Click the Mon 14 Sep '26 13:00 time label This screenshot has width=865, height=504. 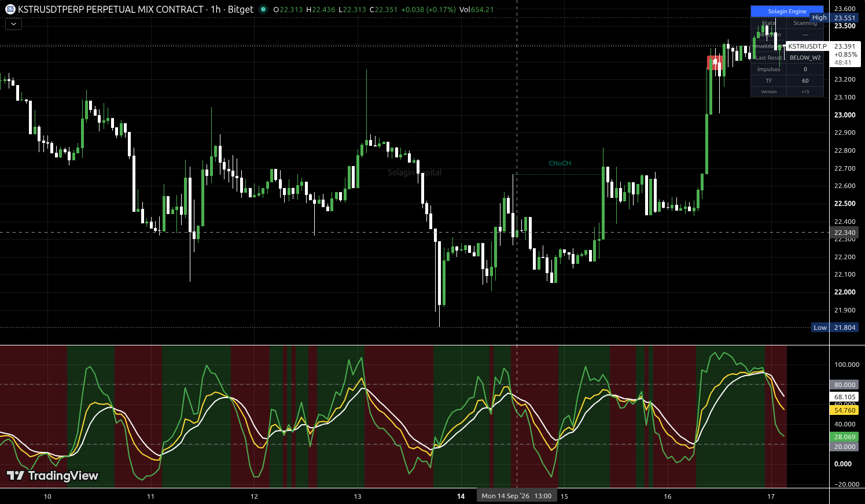click(516, 496)
